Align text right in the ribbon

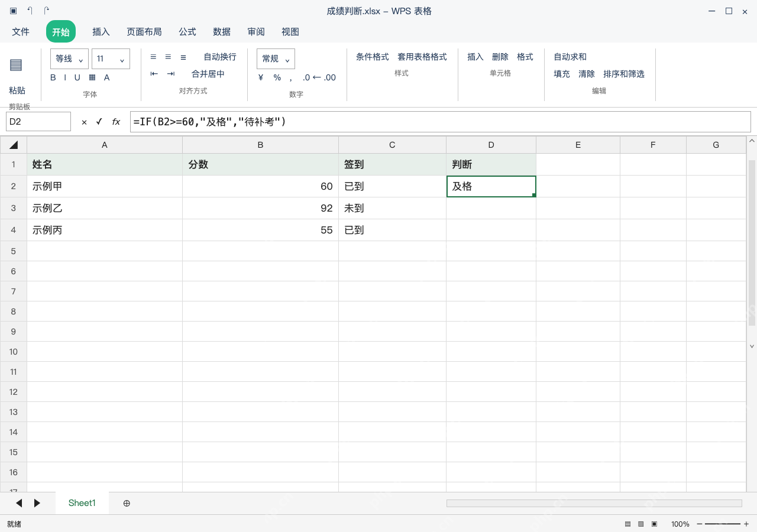click(x=183, y=57)
